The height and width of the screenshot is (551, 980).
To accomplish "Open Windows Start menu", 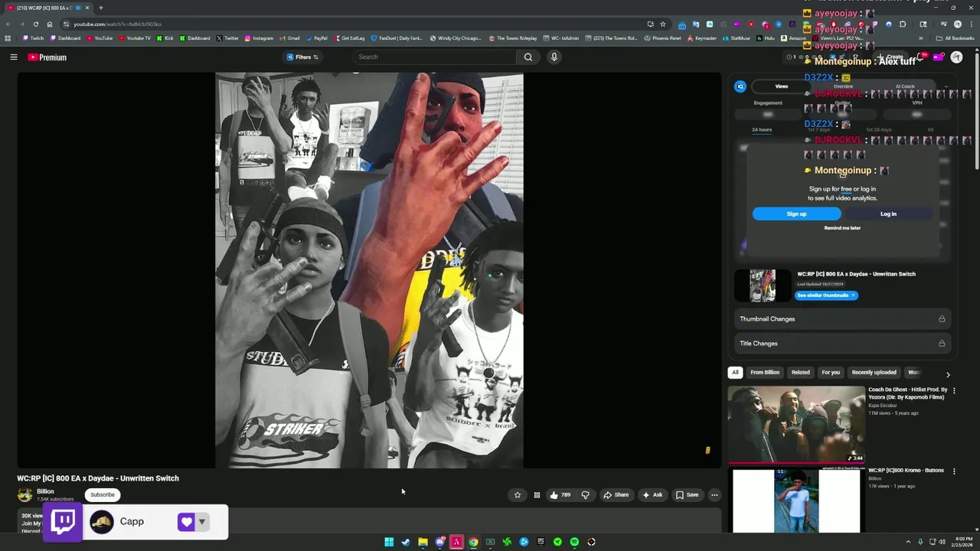I will coord(389,542).
